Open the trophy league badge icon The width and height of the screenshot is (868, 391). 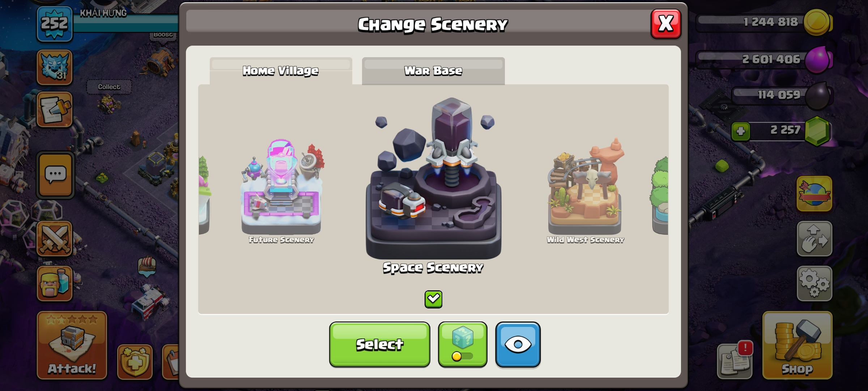point(55,67)
